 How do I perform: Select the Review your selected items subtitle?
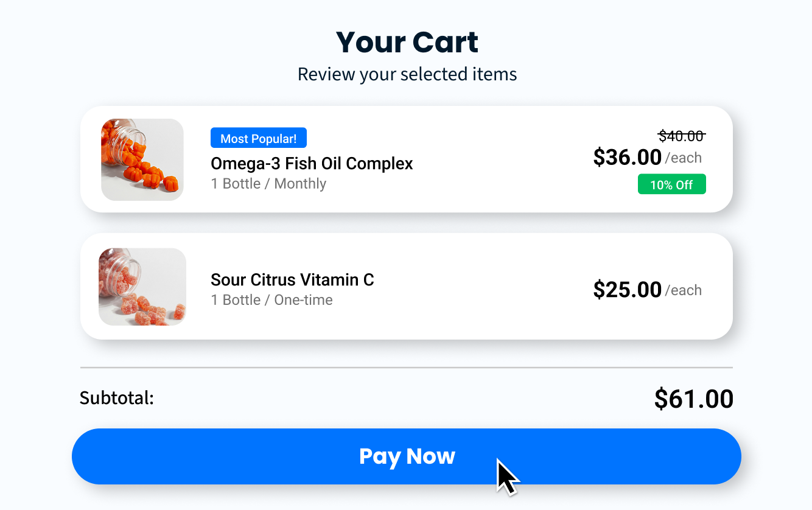pos(407,74)
